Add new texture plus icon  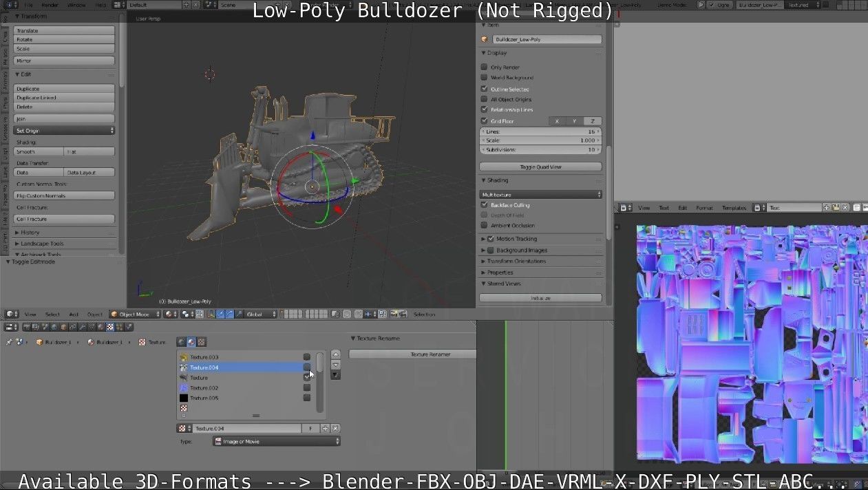tap(325, 429)
